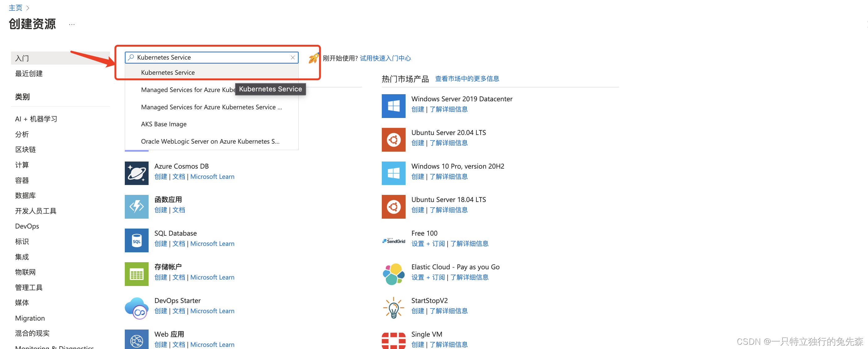Click the DevOps Starter cloud icon

(137, 308)
